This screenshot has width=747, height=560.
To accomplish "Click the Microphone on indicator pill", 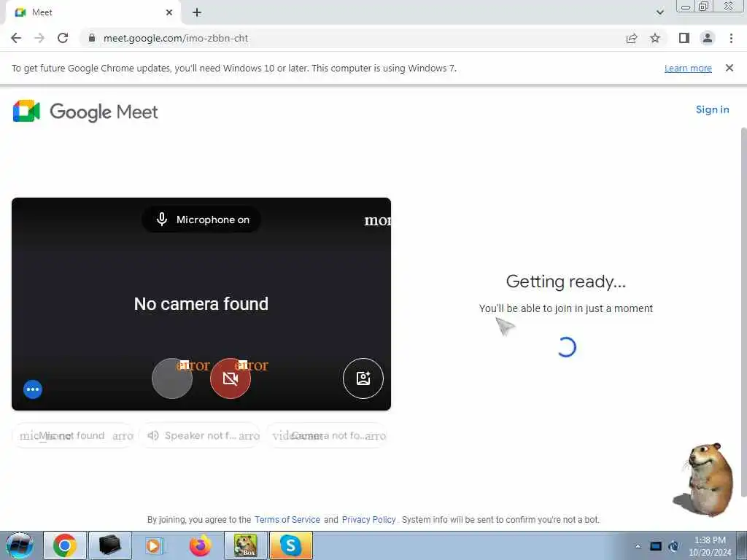I will click(x=201, y=219).
